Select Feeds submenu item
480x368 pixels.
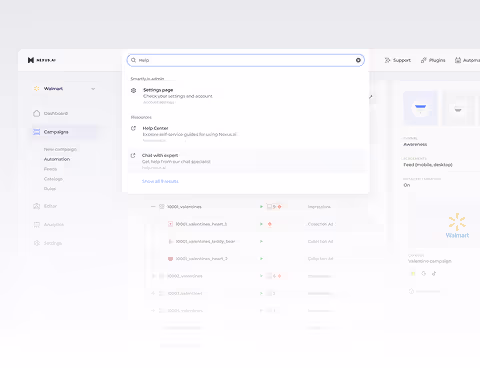tap(50, 169)
